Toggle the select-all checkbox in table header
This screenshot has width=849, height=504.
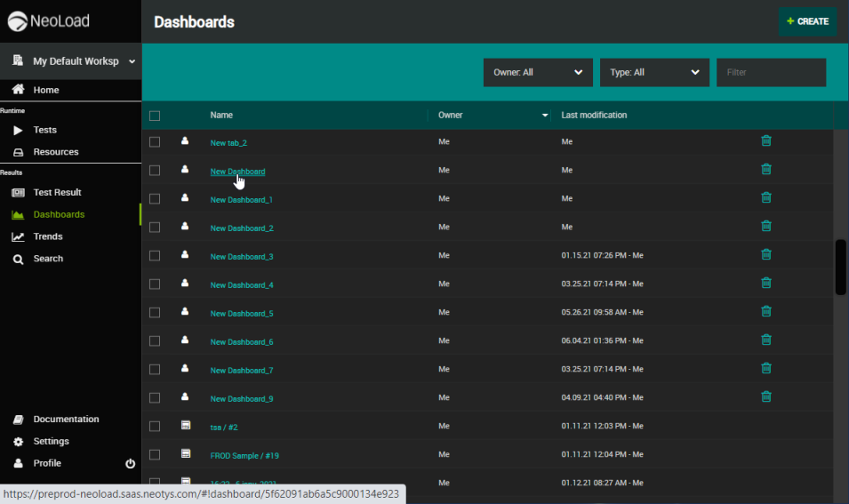[155, 116]
